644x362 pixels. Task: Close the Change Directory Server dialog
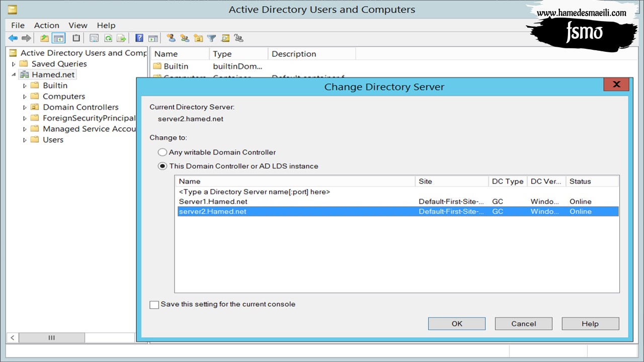coord(616,84)
